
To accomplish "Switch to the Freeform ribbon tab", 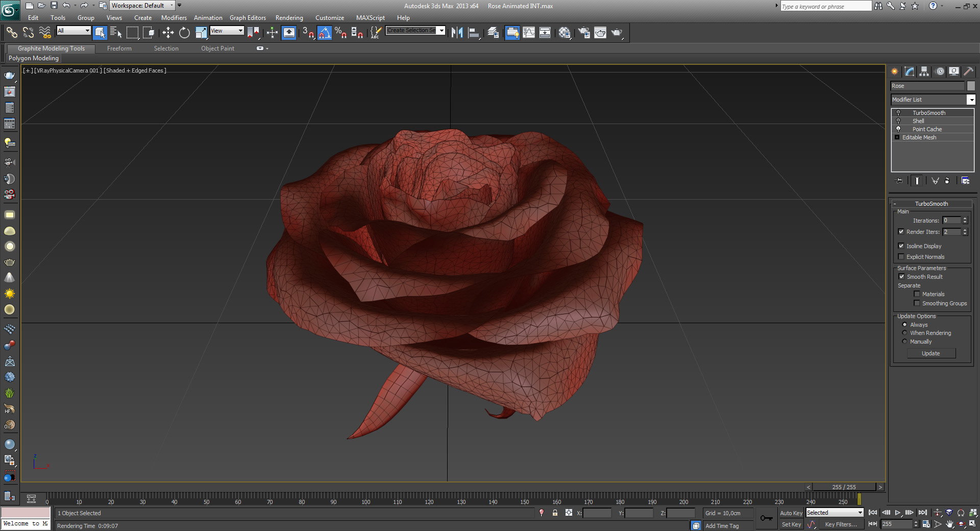I will point(119,49).
